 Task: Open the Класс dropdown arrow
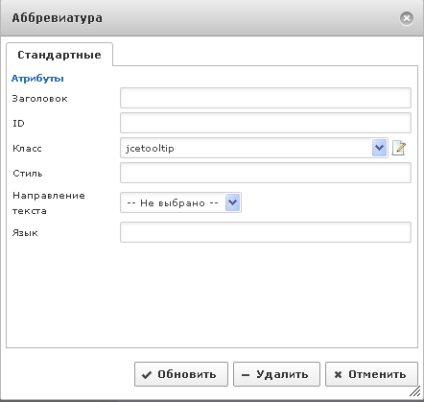(379, 148)
